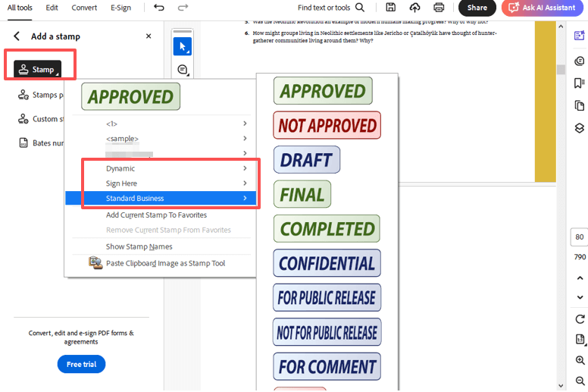The width and height of the screenshot is (588, 392).
Task: Expand the <sample> stamp category
Action: 161,139
